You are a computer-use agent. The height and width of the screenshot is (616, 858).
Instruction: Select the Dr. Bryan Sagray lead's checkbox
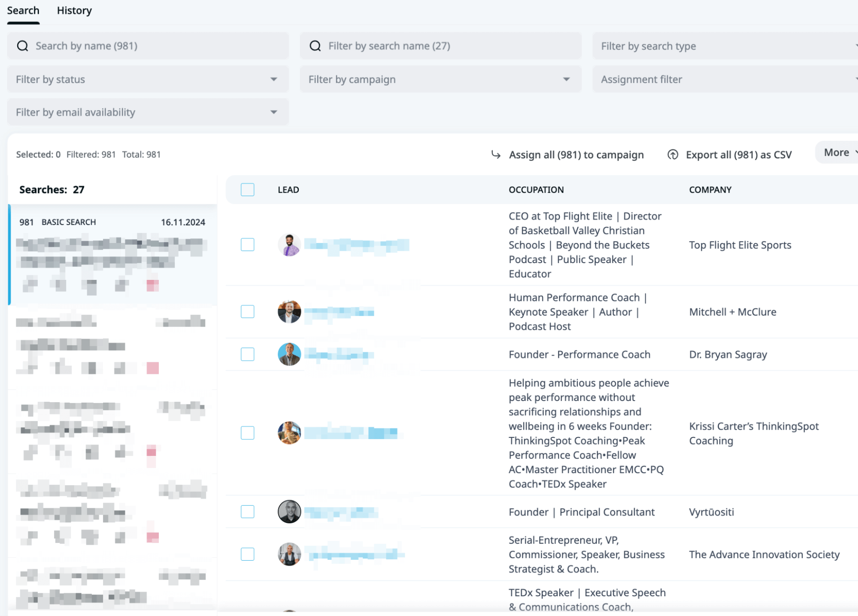pyautogui.click(x=247, y=355)
